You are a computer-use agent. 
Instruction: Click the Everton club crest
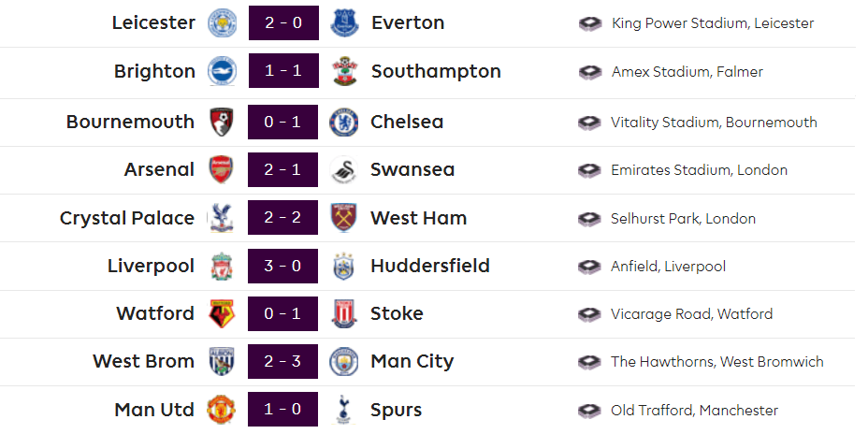(x=344, y=23)
